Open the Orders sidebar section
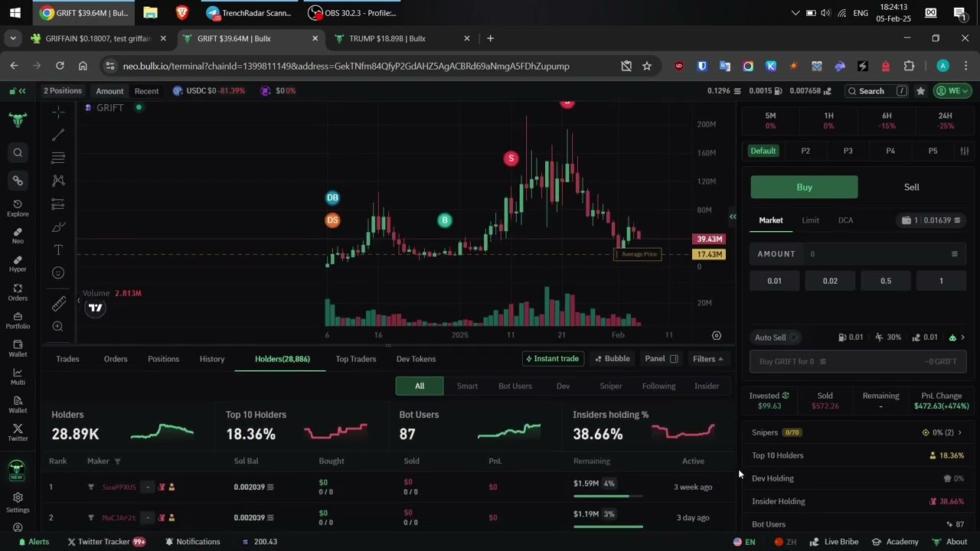Screen dimensions: 980x551 [x=18, y=292]
